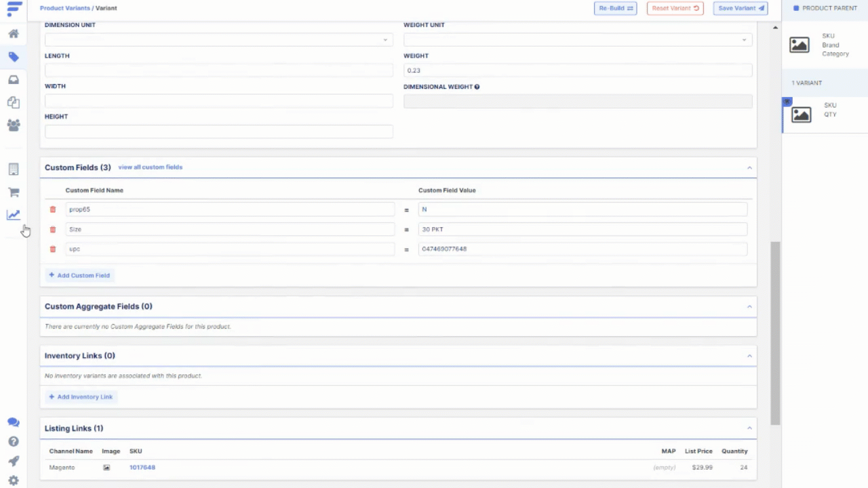Screen dimensions: 868x488
Task: Click the Length input field
Action: [x=218, y=70]
